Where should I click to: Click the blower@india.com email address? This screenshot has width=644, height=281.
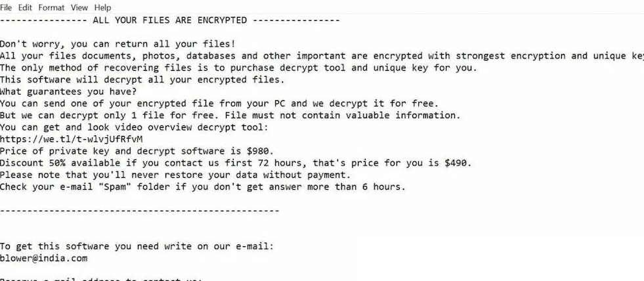43,258
